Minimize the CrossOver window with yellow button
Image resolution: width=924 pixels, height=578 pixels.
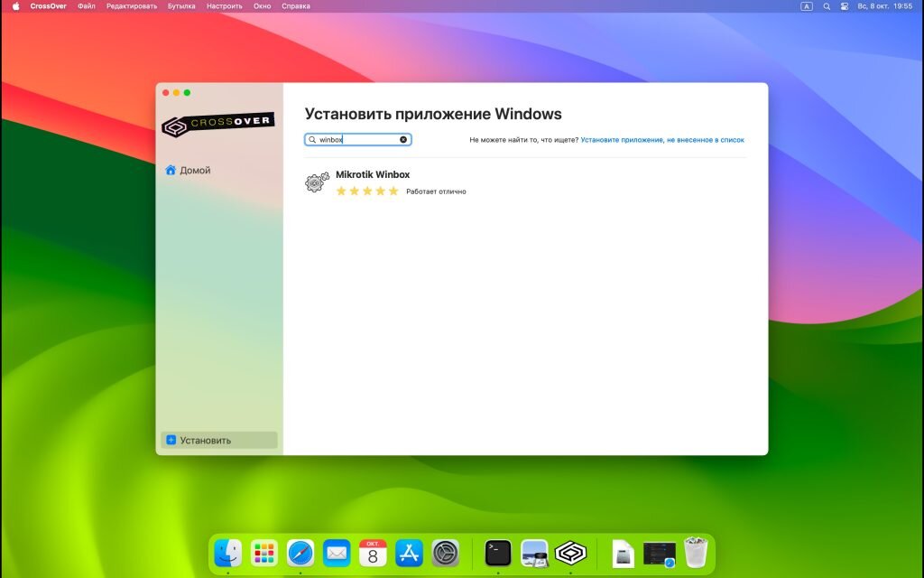176,93
